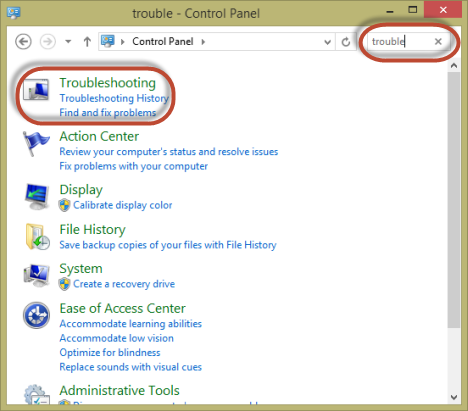Expand the arrow before Control Panel breadcrumb
This screenshot has height=411, width=468.
tap(123, 42)
